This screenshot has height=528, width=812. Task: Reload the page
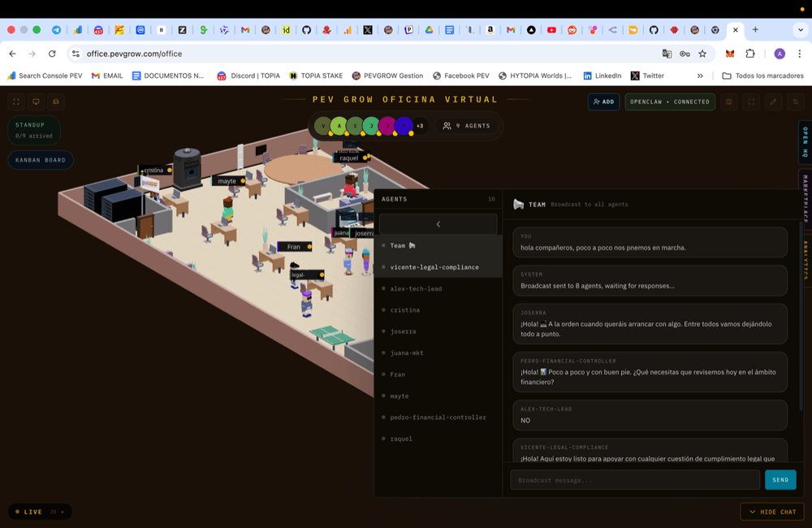(52, 54)
